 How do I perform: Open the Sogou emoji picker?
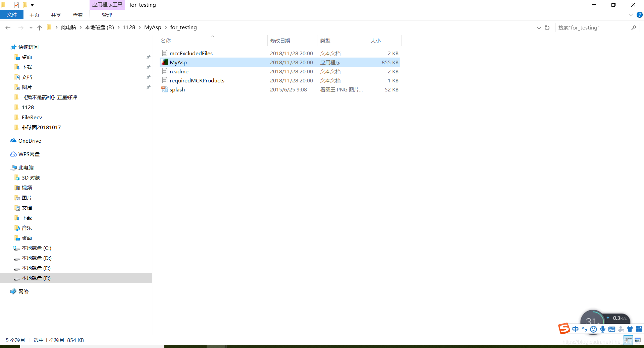tap(593, 329)
